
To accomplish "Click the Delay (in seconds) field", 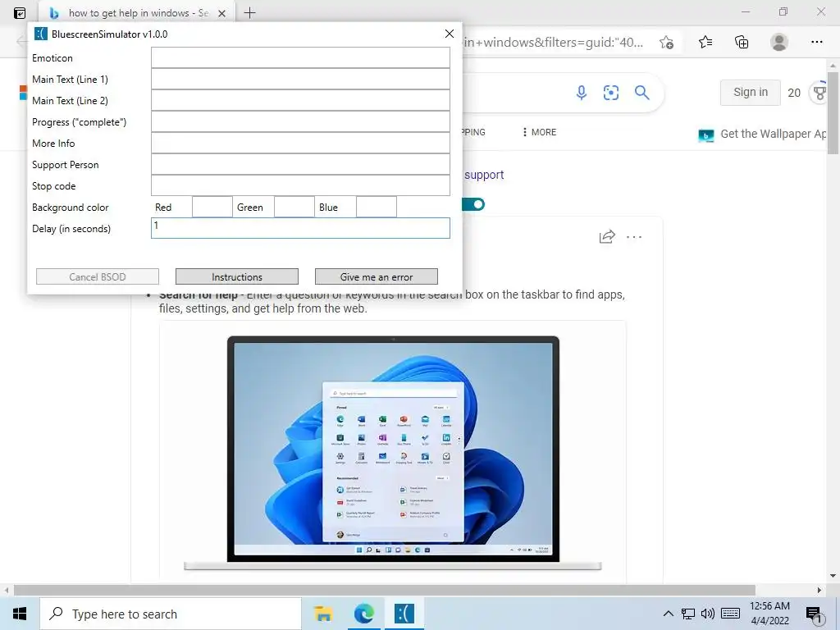I will point(300,228).
